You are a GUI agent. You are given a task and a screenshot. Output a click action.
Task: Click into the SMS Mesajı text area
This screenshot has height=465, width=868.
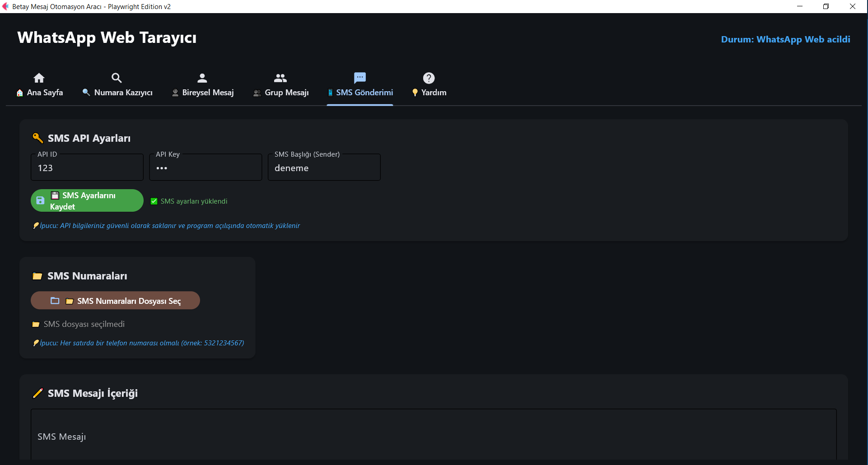(434, 435)
